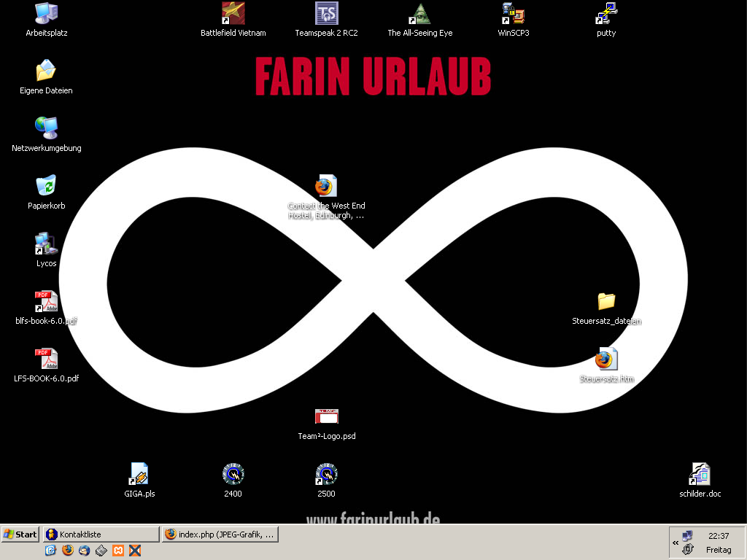Expand hidden system tray icons chevron

tap(676, 542)
